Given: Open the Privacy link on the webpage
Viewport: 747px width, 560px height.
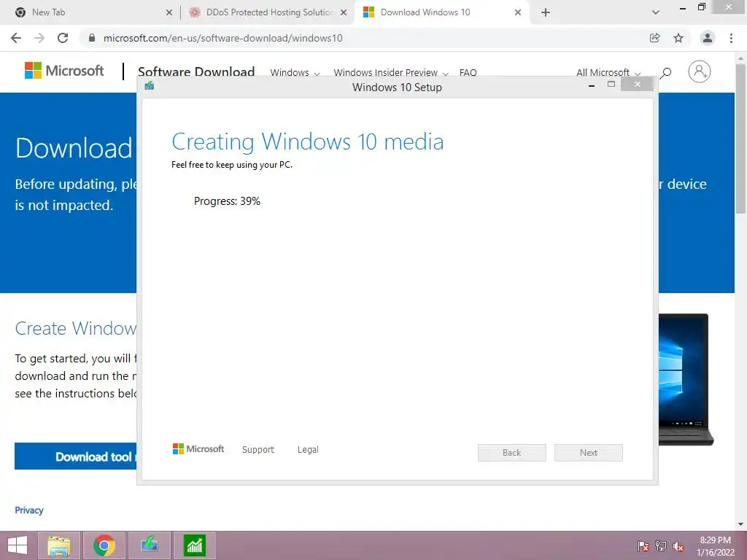Looking at the screenshot, I should [x=29, y=510].
